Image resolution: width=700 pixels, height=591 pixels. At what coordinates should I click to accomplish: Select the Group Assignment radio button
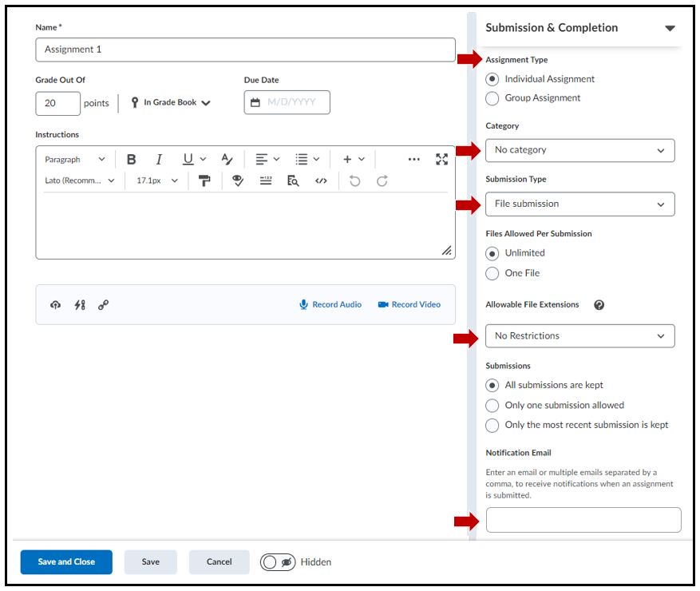(492, 98)
